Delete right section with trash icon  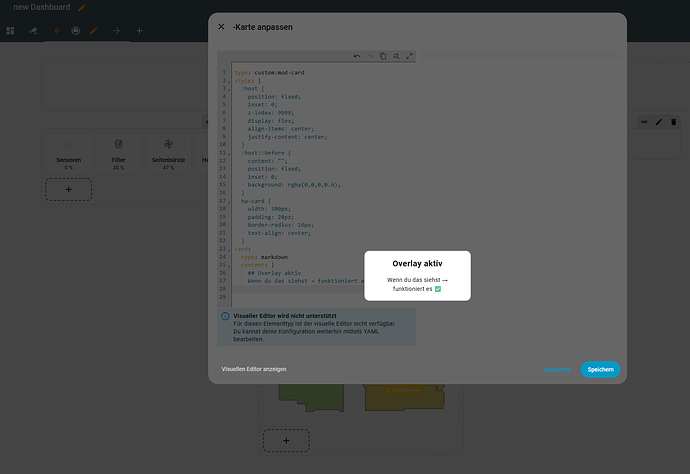pos(673,122)
